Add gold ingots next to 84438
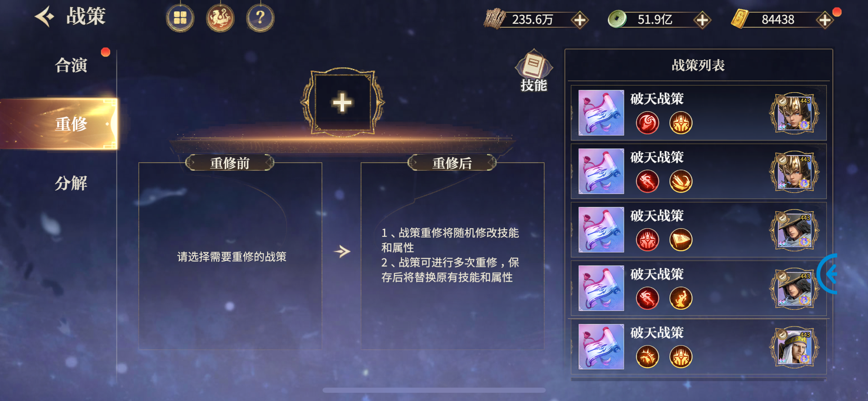 824,20
